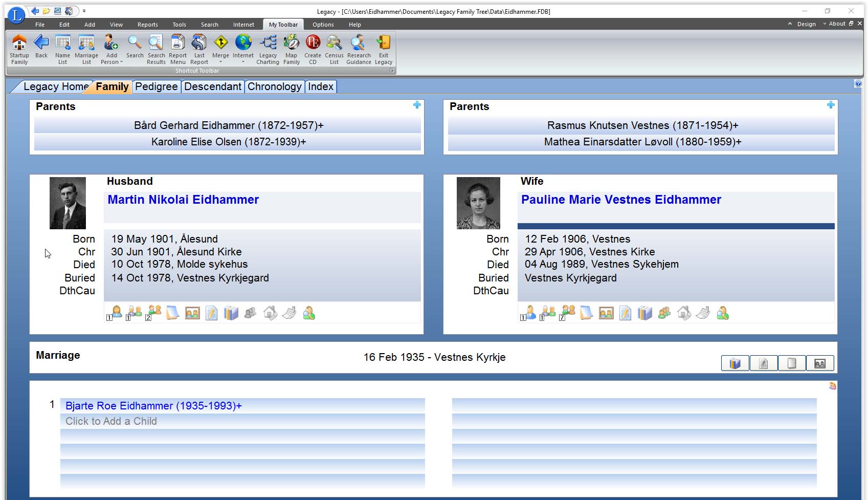Open the Census List tool
The width and height of the screenshot is (868, 500).
coord(334,49)
